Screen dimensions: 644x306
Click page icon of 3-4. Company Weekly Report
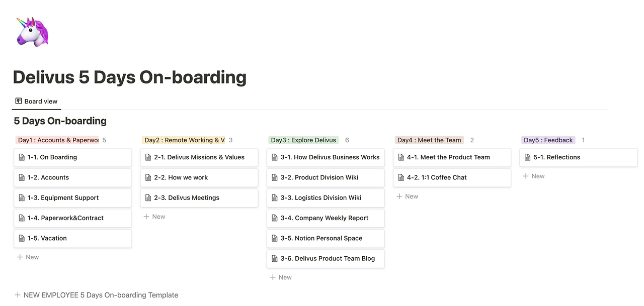tap(275, 218)
